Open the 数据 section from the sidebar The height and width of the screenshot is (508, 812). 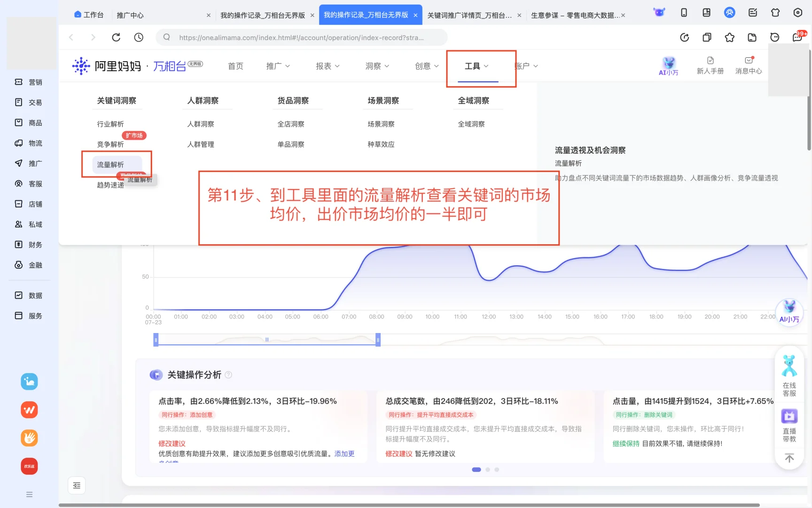click(29, 295)
